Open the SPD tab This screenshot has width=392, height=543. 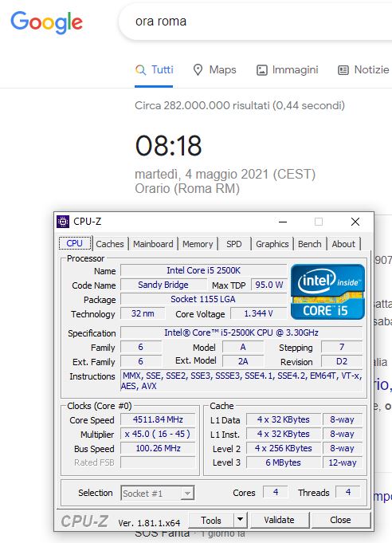coord(234,244)
